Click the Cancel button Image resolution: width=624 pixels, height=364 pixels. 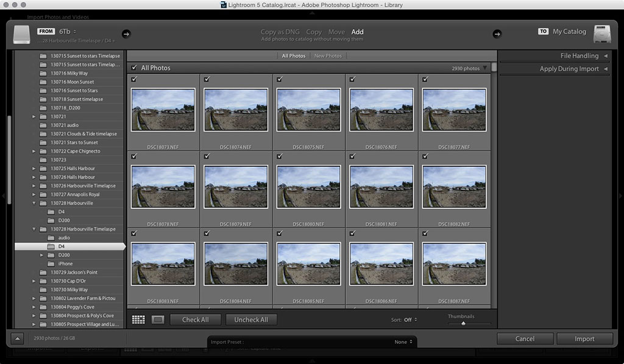(x=525, y=338)
